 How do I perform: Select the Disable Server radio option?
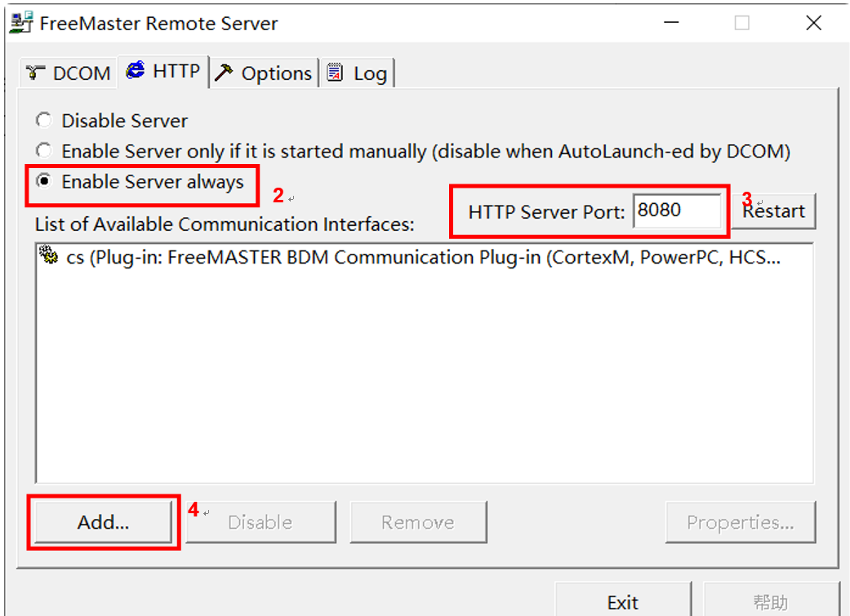pyautogui.click(x=43, y=121)
